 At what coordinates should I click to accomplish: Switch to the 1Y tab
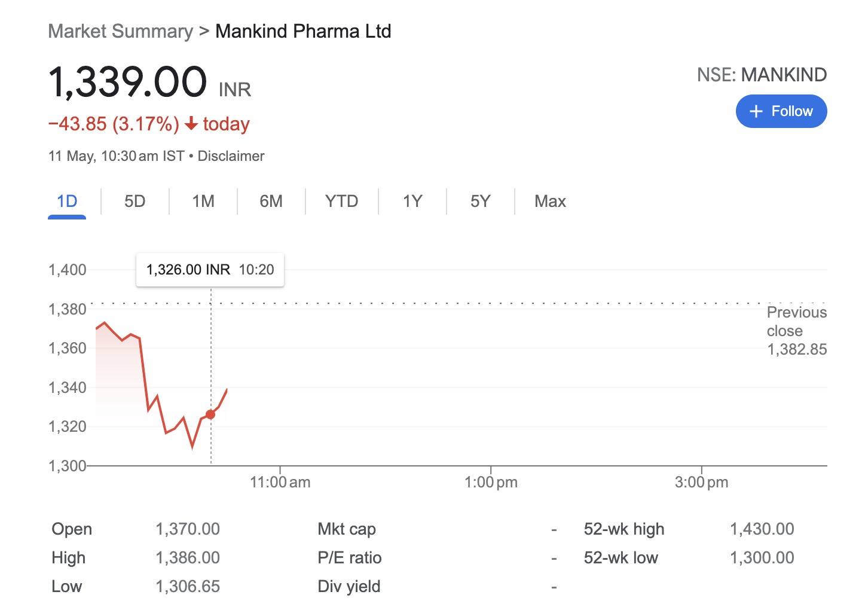(412, 202)
